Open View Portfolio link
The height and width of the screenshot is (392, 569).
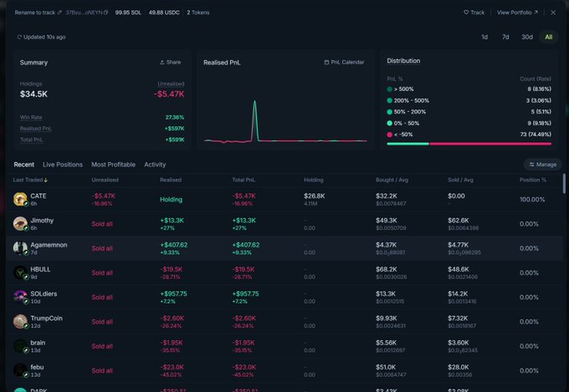517,13
